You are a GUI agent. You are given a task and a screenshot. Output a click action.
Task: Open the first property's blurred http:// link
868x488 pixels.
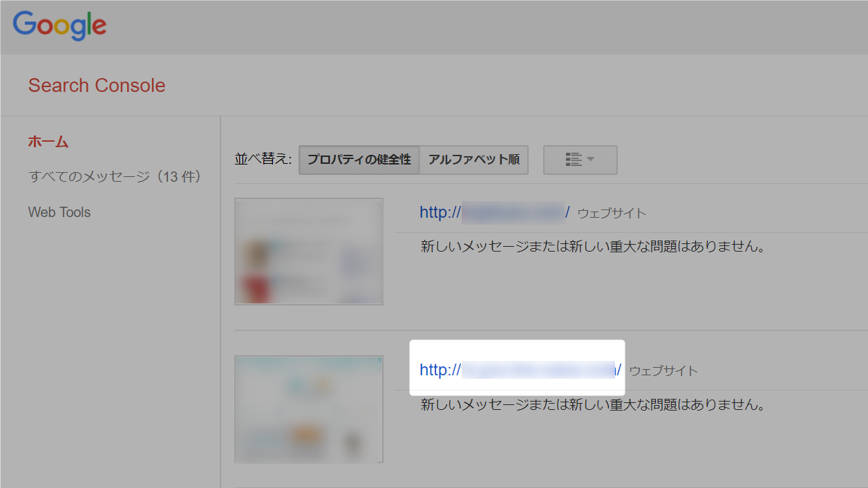pyautogui.click(x=495, y=212)
